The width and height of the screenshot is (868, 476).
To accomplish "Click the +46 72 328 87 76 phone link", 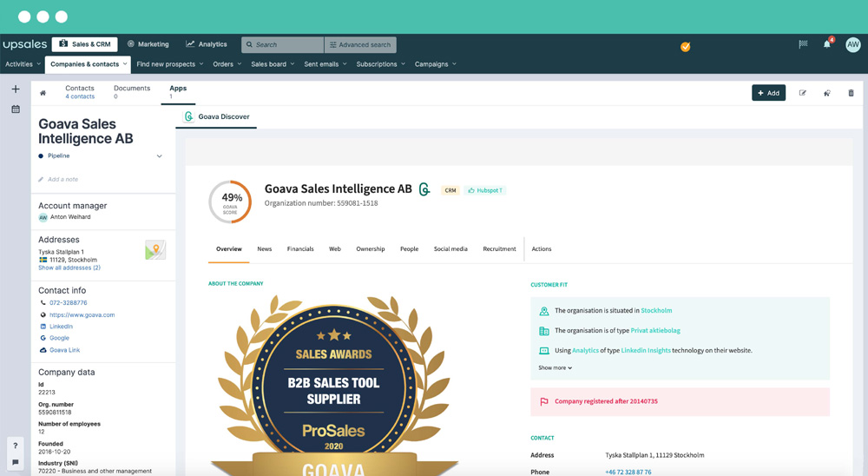I will (628, 473).
